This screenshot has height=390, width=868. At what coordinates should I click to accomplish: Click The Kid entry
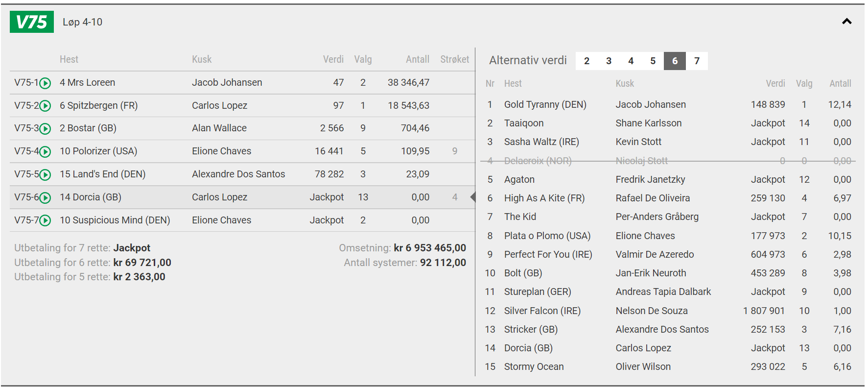[x=520, y=217]
